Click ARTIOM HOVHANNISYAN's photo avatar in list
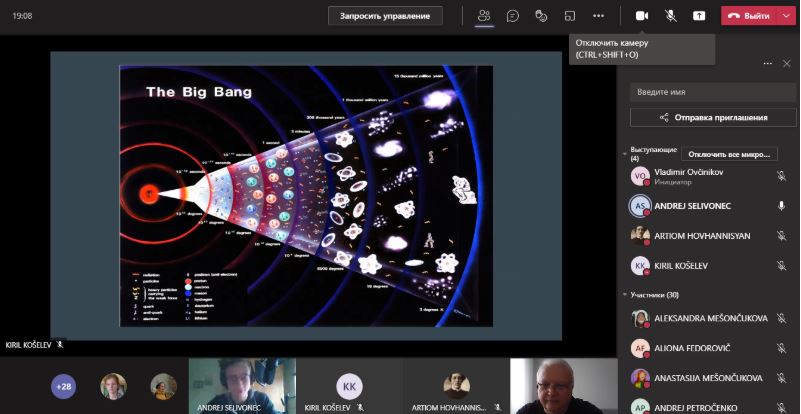Screen dimensions: 801x414 [640, 236]
